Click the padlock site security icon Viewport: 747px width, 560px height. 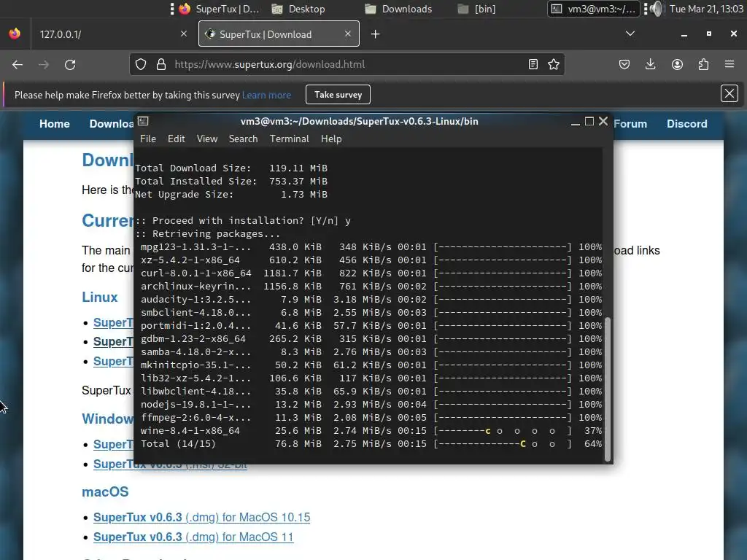pyautogui.click(x=161, y=64)
